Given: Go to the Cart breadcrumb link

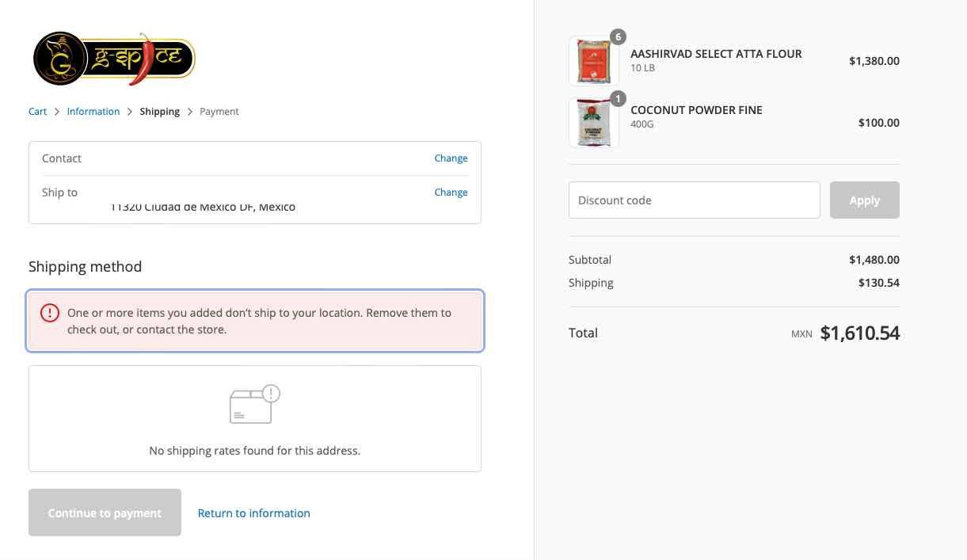Looking at the screenshot, I should (37, 112).
